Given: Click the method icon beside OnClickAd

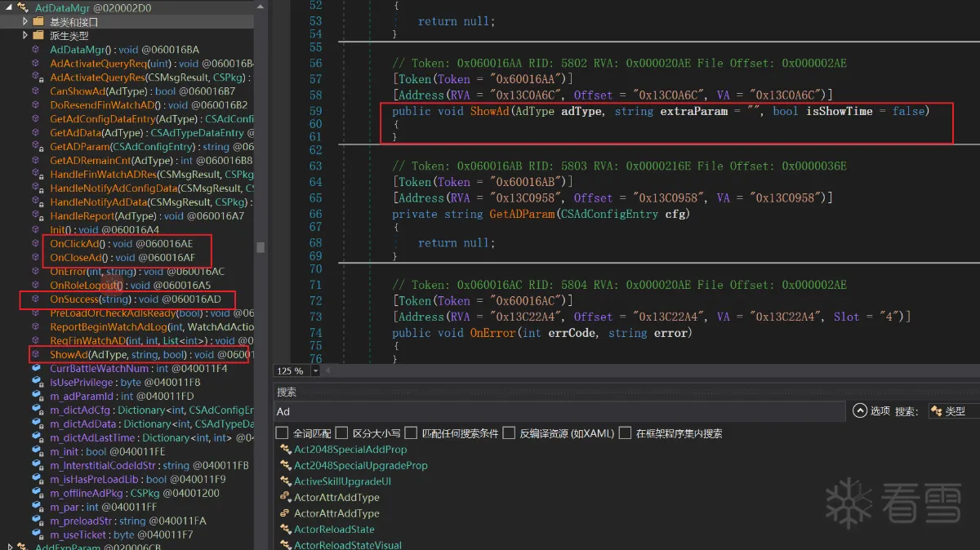Looking at the screenshot, I should click(35, 243).
